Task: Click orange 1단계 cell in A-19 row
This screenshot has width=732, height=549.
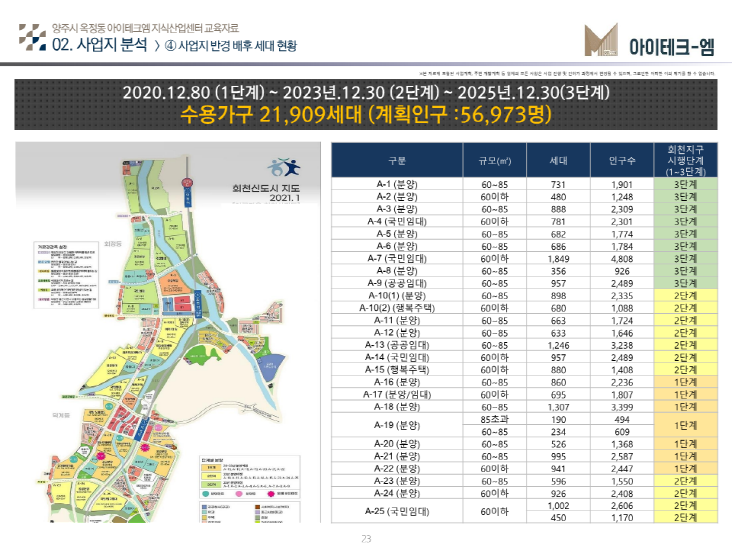Action: [x=684, y=424]
